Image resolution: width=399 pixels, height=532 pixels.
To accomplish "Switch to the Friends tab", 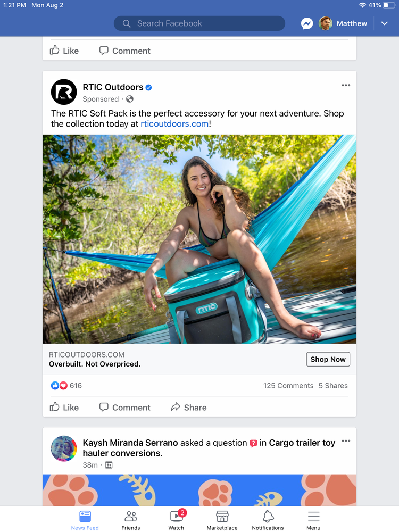I will coord(131,520).
